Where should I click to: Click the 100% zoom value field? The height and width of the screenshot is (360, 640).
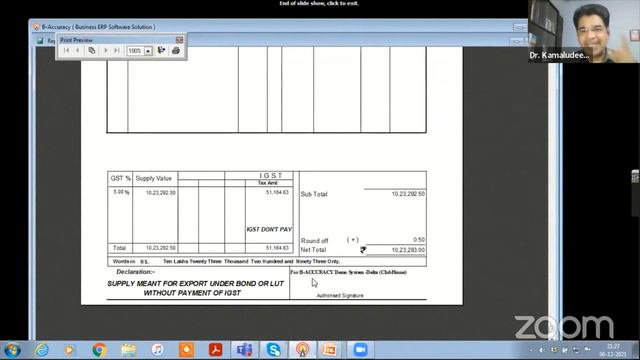pos(136,51)
